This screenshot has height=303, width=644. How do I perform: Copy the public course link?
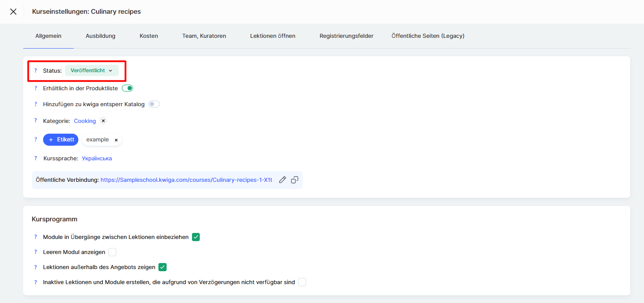[294, 180]
